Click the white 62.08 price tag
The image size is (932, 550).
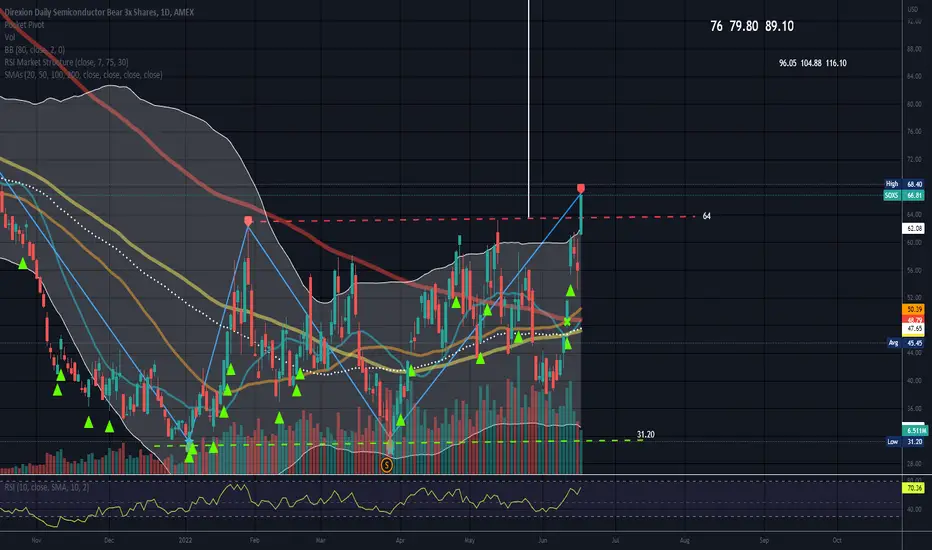coord(913,228)
